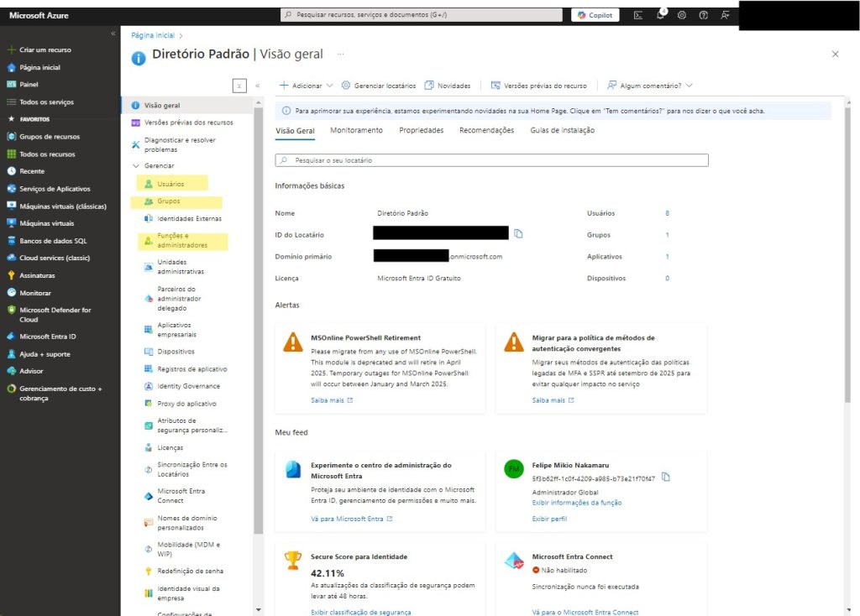Expand the Adicionar dropdown

point(329,86)
